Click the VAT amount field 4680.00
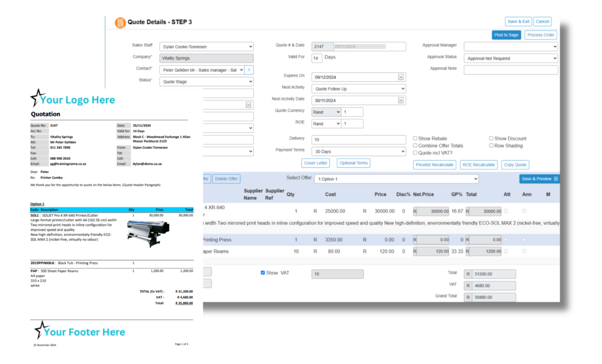This screenshot has height=364, width=602. click(x=494, y=286)
